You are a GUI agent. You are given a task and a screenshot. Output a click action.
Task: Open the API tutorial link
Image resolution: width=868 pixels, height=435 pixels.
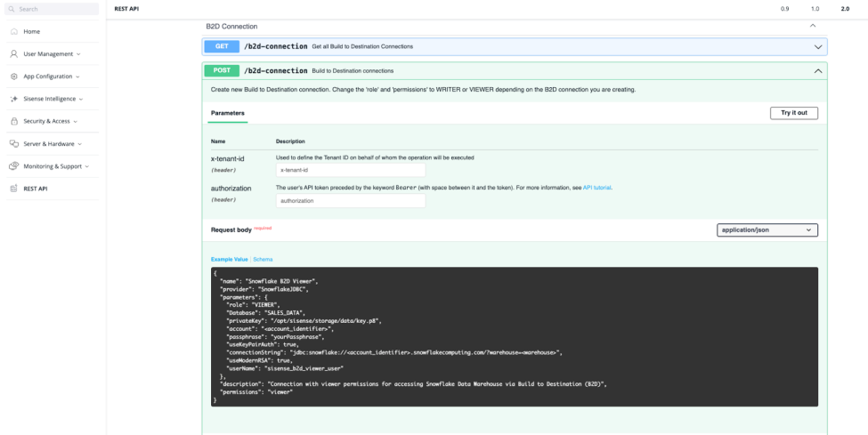(596, 188)
